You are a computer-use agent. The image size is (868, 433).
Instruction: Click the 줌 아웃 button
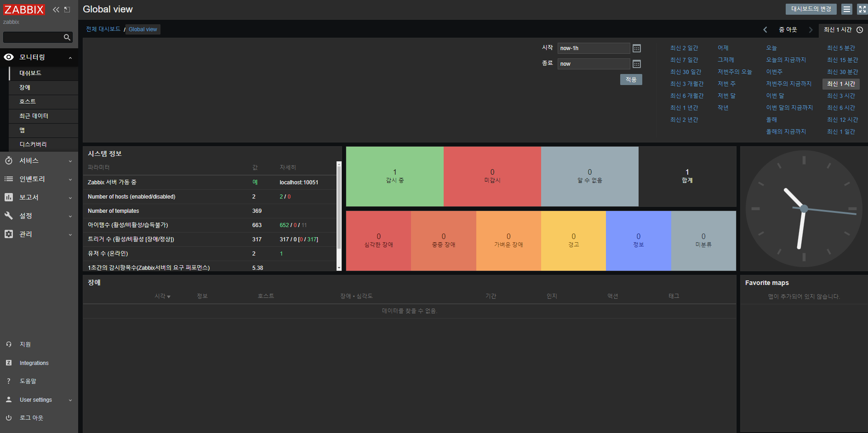pos(788,29)
